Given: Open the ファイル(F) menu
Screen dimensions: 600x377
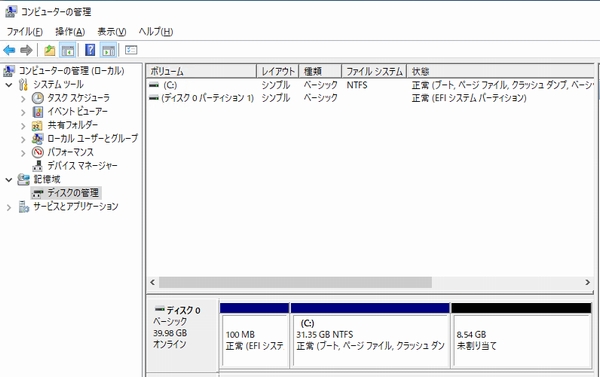Looking at the screenshot, I should click(24, 32).
